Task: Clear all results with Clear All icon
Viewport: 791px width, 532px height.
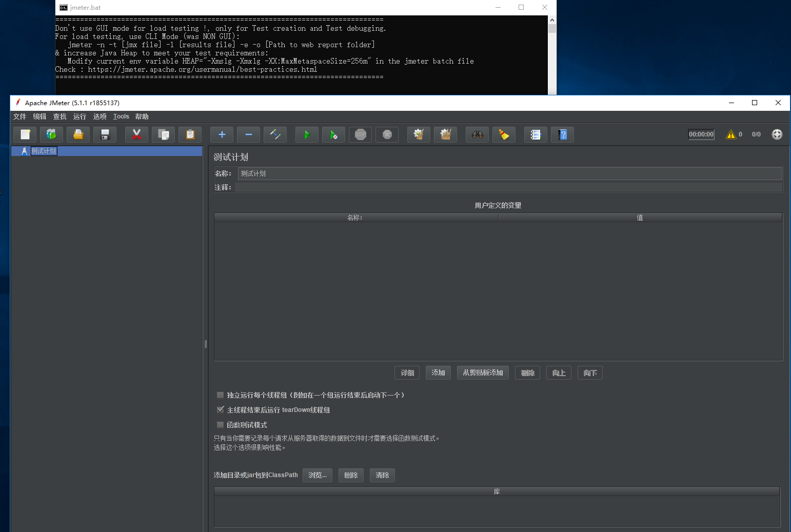Action: [x=445, y=134]
